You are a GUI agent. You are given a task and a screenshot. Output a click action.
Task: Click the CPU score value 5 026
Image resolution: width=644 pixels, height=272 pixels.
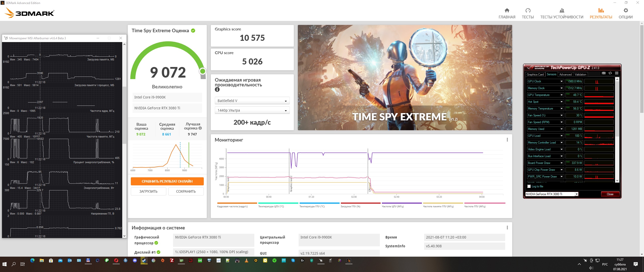click(x=252, y=61)
